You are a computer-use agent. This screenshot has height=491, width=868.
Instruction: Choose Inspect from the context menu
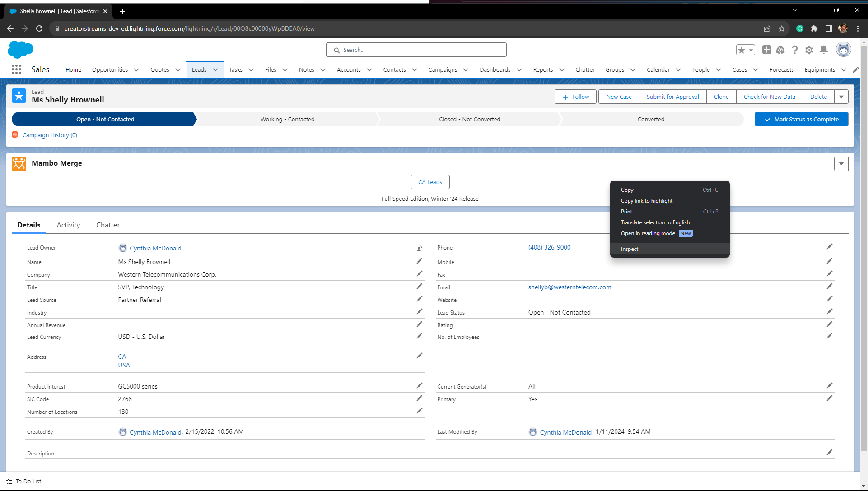[629, 249]
